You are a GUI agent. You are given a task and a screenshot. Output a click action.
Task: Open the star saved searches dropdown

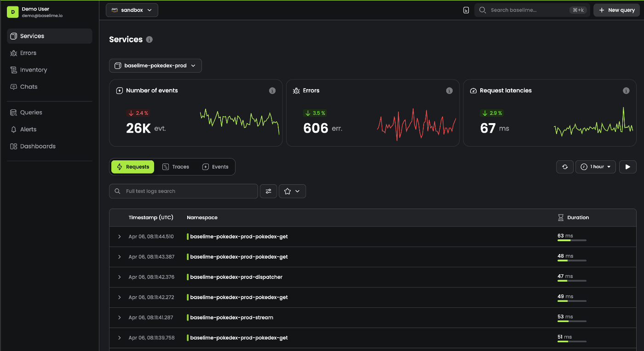[x=293, y=191]
